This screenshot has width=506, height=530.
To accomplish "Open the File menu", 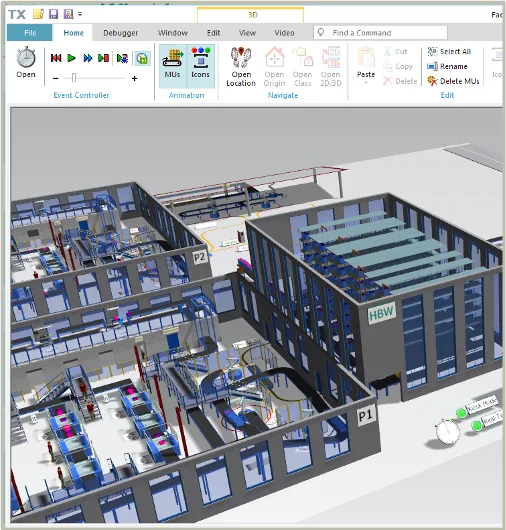I will [30, 33].
